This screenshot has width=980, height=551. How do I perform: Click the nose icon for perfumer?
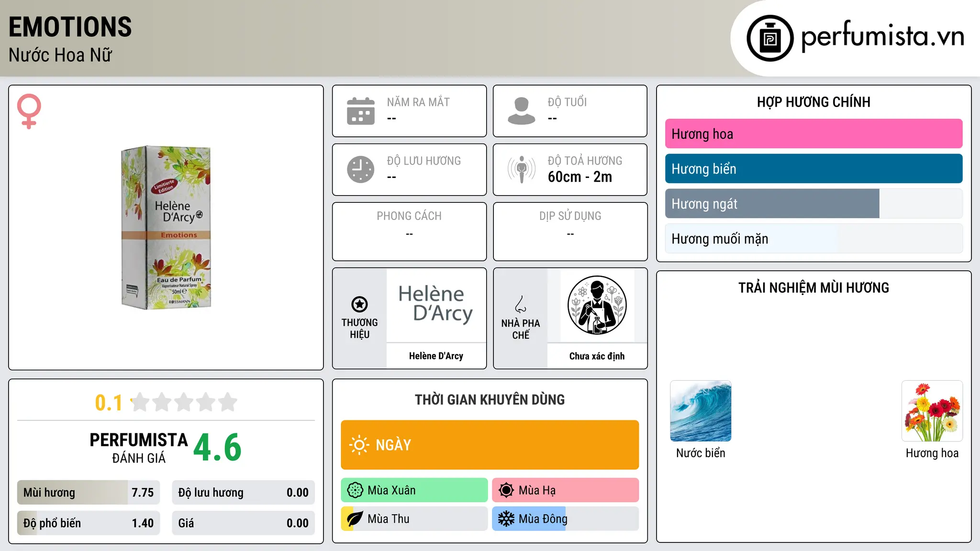[x=521, y=304]
